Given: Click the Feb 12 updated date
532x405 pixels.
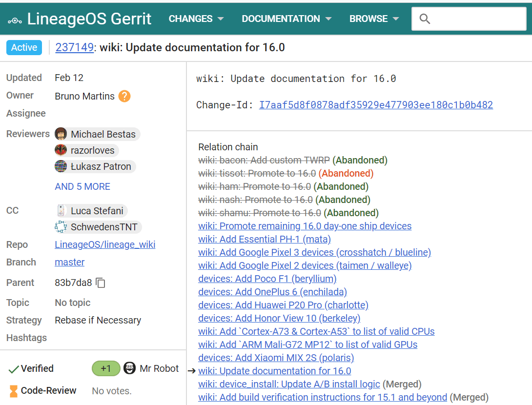Looking at the screenshot, I should tap(69, 78).
